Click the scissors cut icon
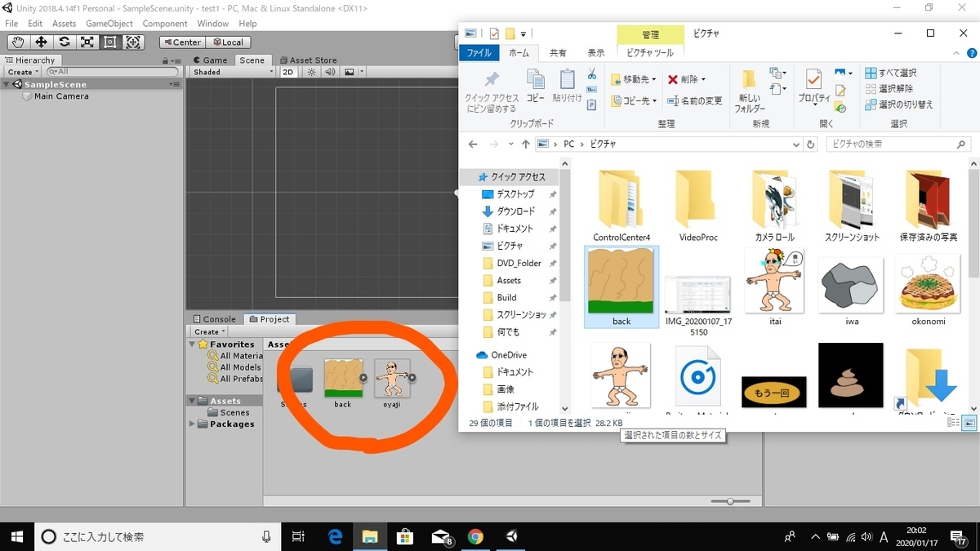Image resolution: width=980 pixels, height=551 pixels. [591, 74]
